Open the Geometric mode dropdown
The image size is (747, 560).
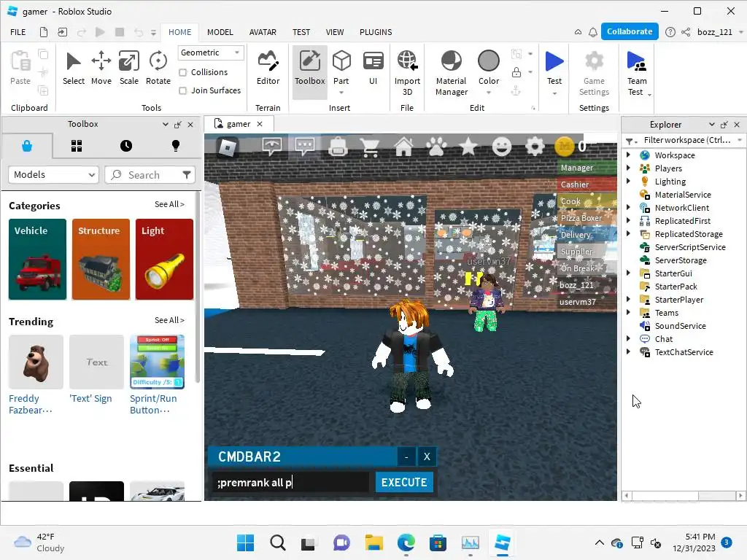pos(211,52)
